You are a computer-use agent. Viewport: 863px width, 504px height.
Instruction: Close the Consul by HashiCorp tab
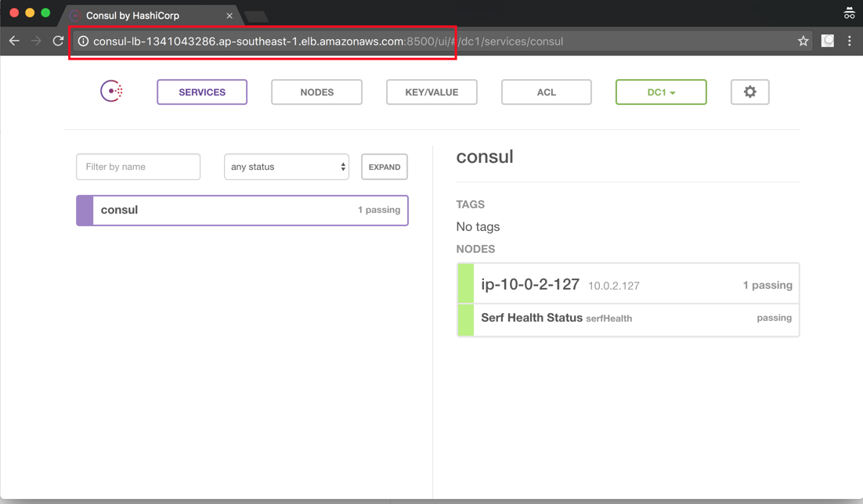point(229,16)
